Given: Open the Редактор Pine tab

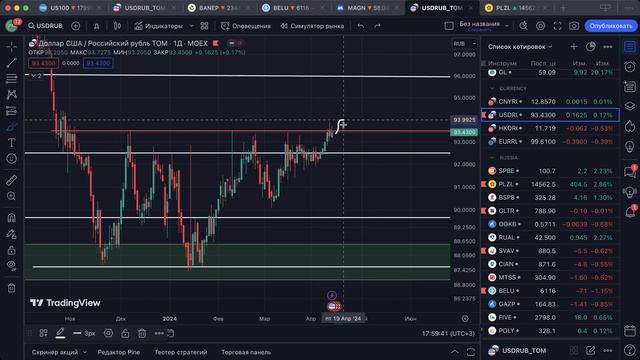Looking at the screenshot, I should click(x=118, y=352).
